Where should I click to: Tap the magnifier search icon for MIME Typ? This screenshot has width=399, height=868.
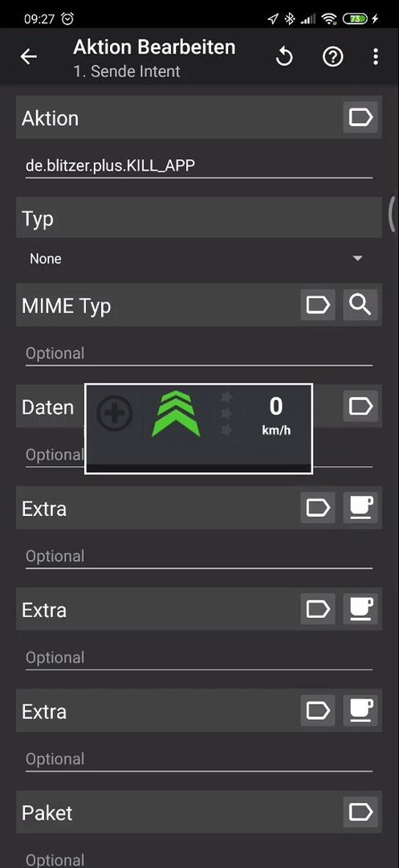click(360, 305)
